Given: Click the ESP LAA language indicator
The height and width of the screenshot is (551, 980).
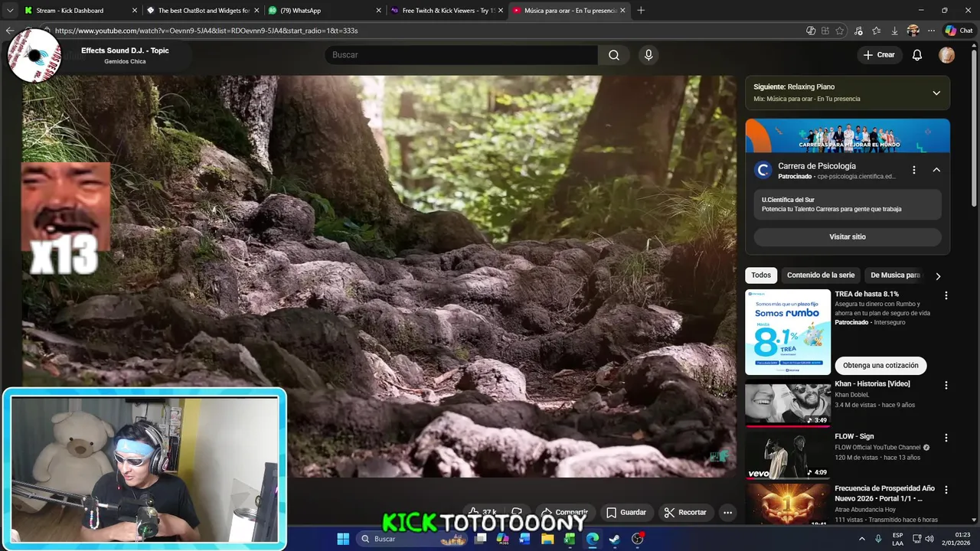Looking at the screenshot, I should click(897, 539).
